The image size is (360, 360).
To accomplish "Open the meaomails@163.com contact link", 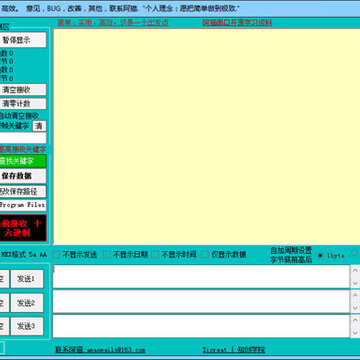I will click(x=100, y=350).
